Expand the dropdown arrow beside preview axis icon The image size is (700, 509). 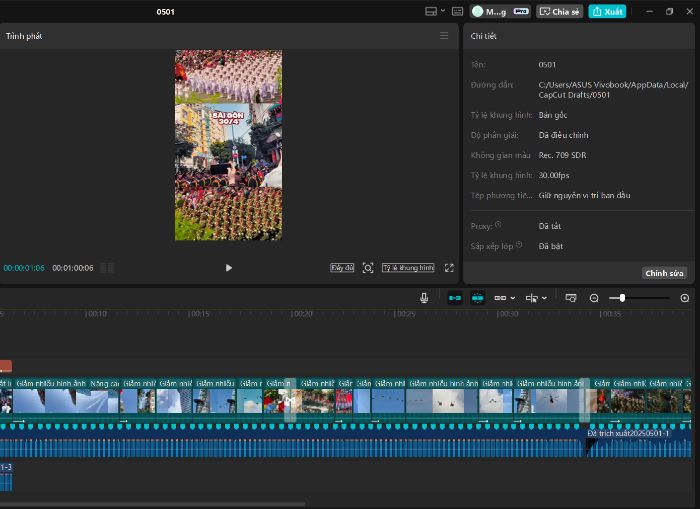point(544,298)
